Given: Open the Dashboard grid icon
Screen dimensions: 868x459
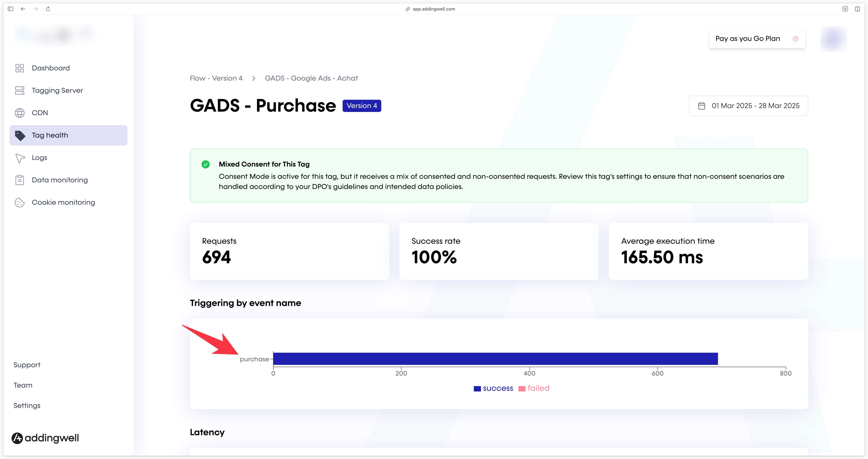Looking at the screenshot, I should (x=19, y=68).
